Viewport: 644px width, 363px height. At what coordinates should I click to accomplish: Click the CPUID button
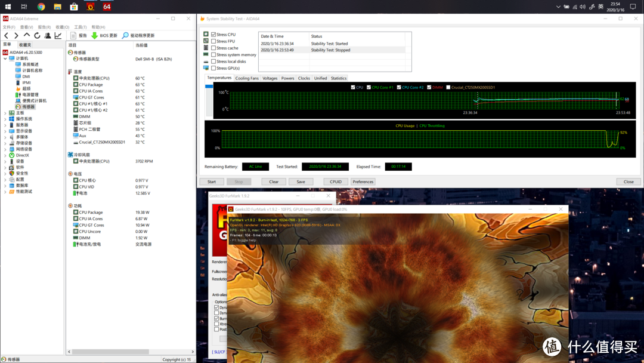(x=336, y=181)
